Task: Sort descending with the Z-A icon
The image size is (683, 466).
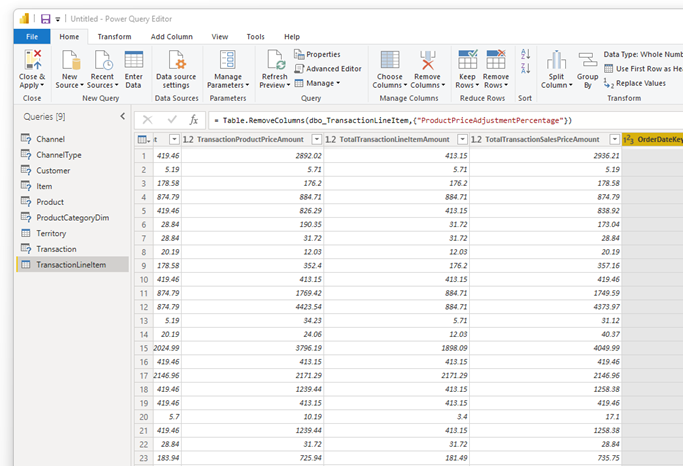Action: [x=525, y=68]
